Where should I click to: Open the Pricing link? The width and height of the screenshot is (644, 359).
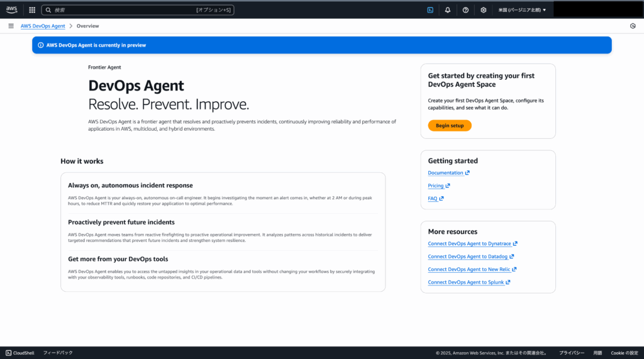coord(436,186)
